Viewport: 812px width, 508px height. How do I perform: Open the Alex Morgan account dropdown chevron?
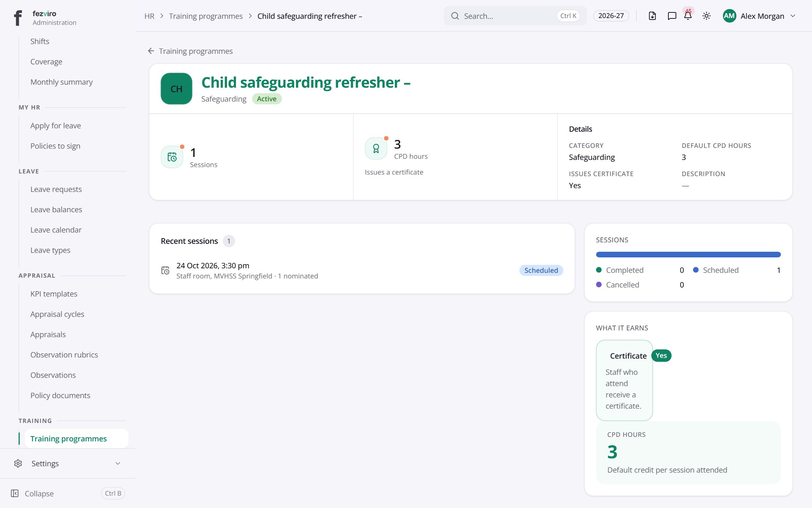click(793, 16)
